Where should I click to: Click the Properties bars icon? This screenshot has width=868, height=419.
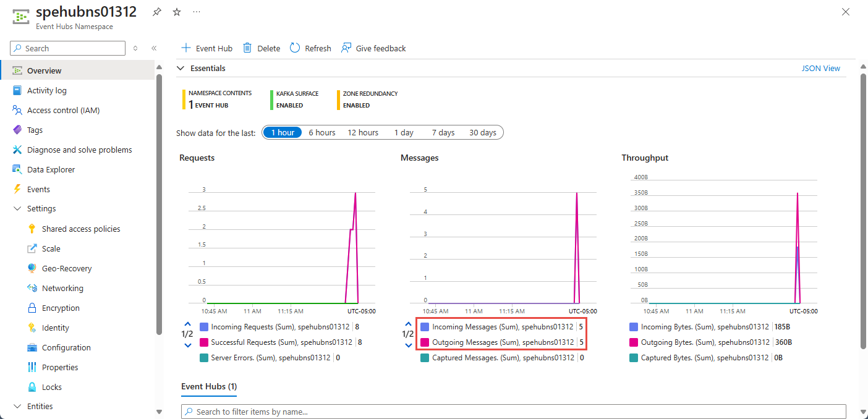point(32,367)
